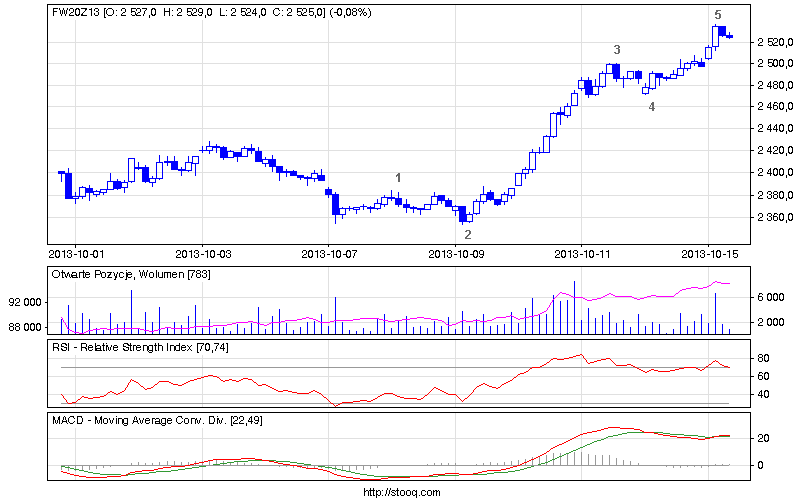Click the 2013-10-15 date label
Screen dimensions: 800x500
point(710,254)
